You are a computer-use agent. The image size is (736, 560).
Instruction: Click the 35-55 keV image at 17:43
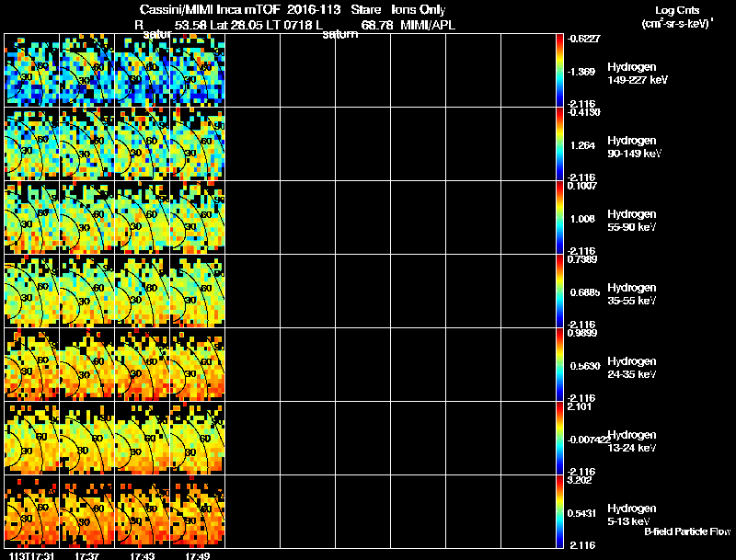point(143,291)
